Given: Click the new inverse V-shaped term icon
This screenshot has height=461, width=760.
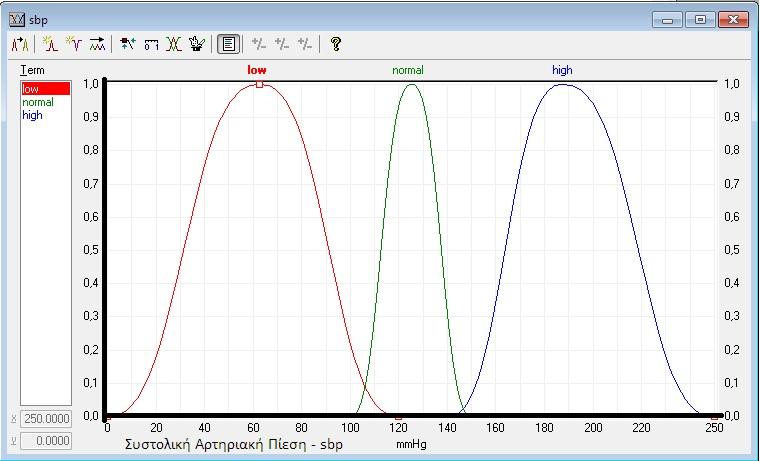Looking at the screenshot, I should (74, 44).
